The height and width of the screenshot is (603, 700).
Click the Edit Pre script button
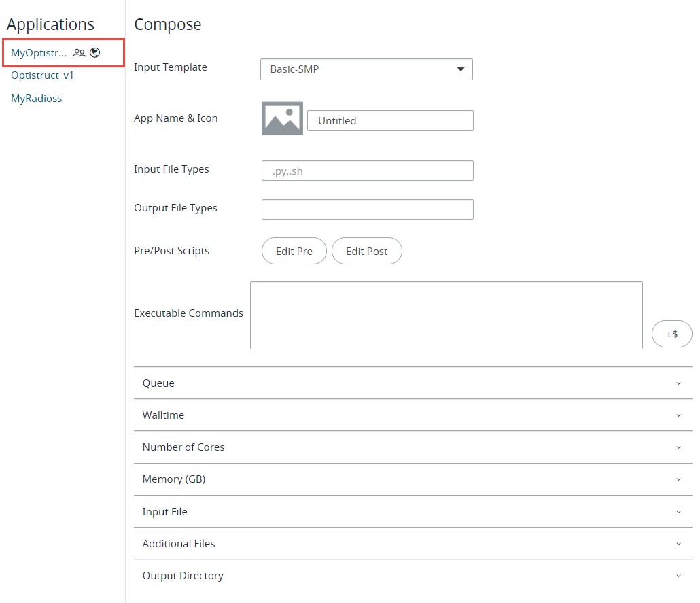pyautogui.click(x=294, y=251)
